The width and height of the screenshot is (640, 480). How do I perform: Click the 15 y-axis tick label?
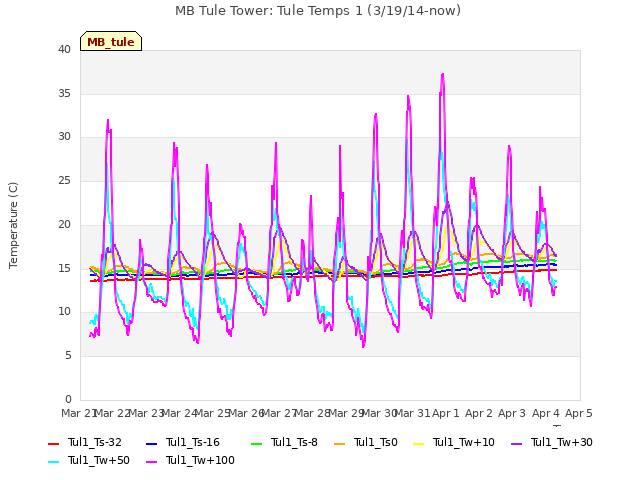(64, 268)
